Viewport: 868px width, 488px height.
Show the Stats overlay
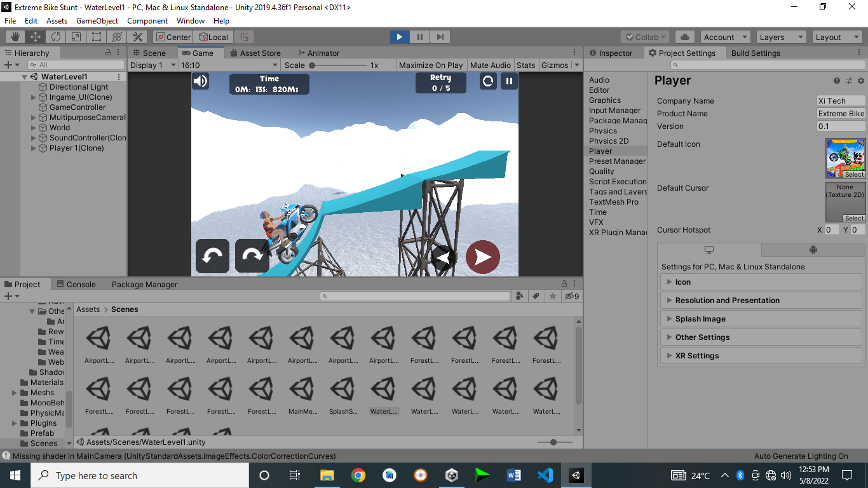click(x=526, y=65)
